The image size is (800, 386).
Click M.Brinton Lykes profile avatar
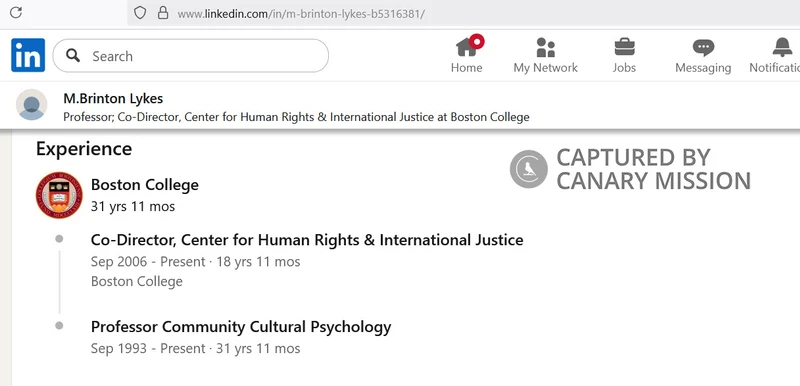coord(32,105)
